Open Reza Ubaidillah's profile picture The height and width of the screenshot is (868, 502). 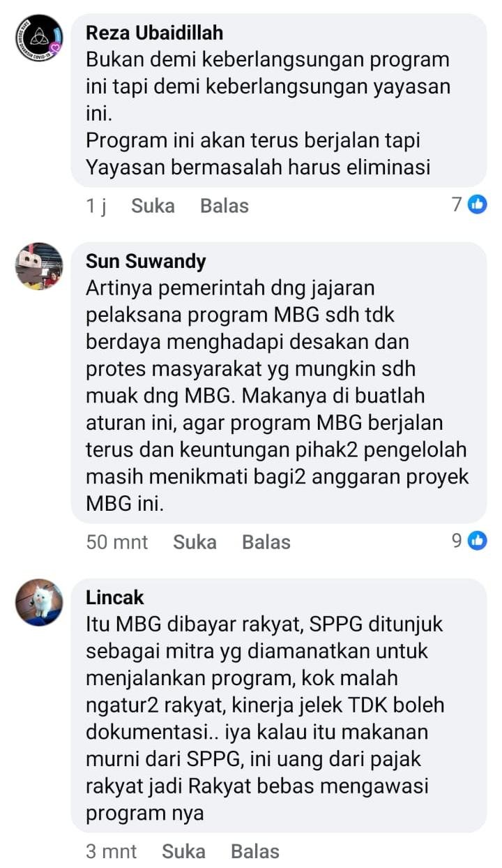pos(39,38)
